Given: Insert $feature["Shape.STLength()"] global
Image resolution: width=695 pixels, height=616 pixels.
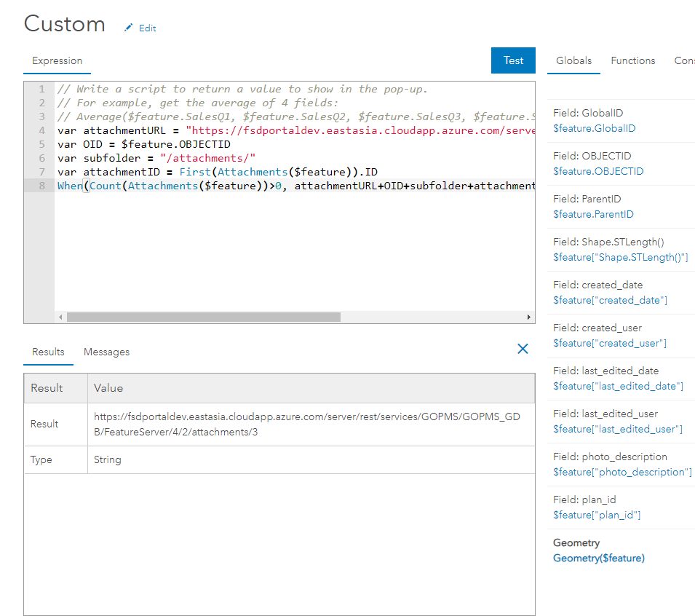Looking at the screenshot, I should tap(621, 258).
